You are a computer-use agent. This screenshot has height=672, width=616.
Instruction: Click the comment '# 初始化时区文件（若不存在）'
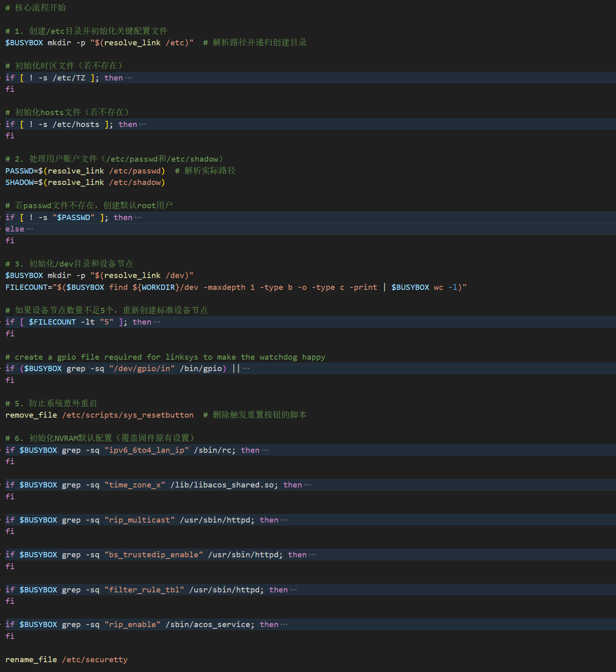pos(64,66)
